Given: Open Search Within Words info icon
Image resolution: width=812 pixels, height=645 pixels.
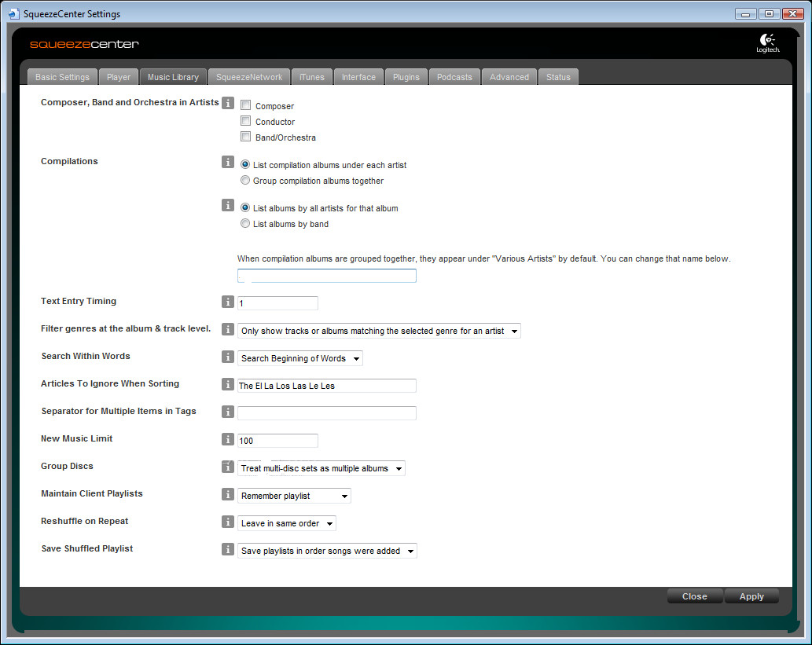Looking at the screenshot, I should (228, 356).
